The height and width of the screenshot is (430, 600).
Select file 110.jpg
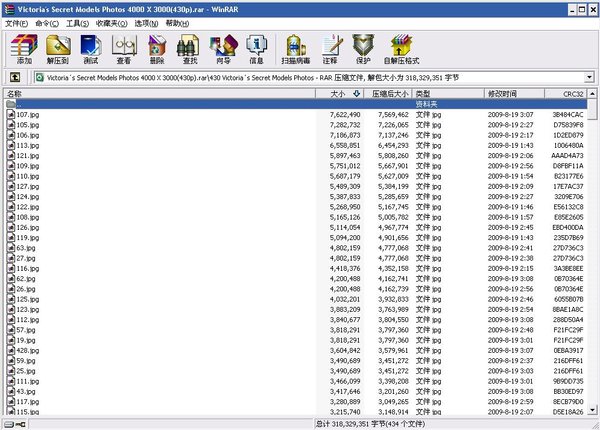(x=28, y=176)
